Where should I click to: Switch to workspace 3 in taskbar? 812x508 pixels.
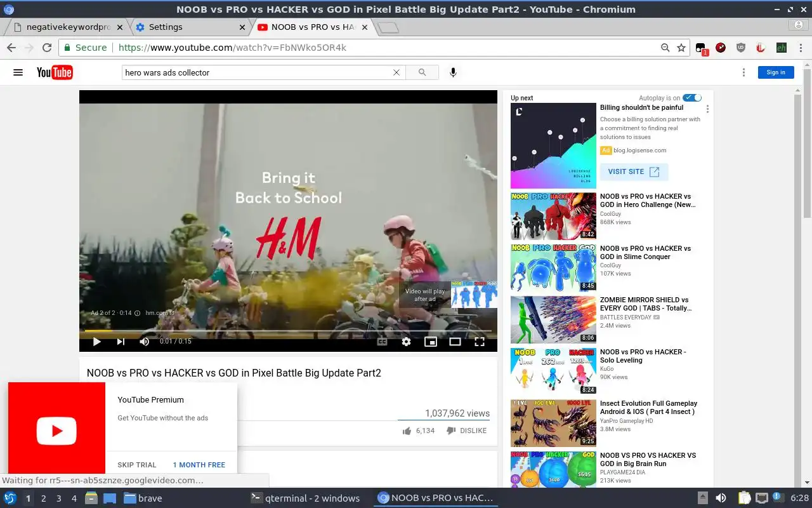(x=58, y=498)
